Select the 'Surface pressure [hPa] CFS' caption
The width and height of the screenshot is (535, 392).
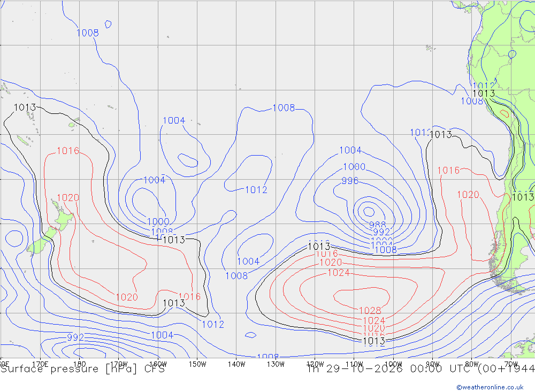pos(82,369)
